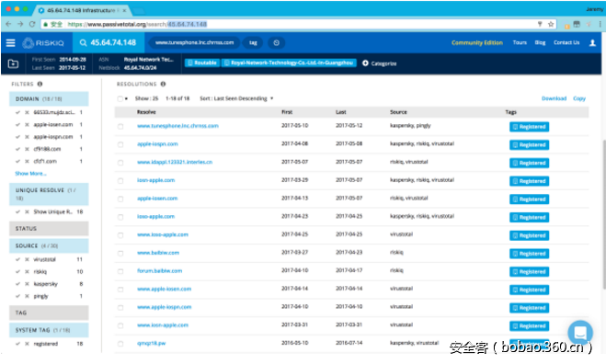606x364 pixels.
Task: Collapse the SOURCE filter section
Action: pyautogui.click(x=49, y=245)
